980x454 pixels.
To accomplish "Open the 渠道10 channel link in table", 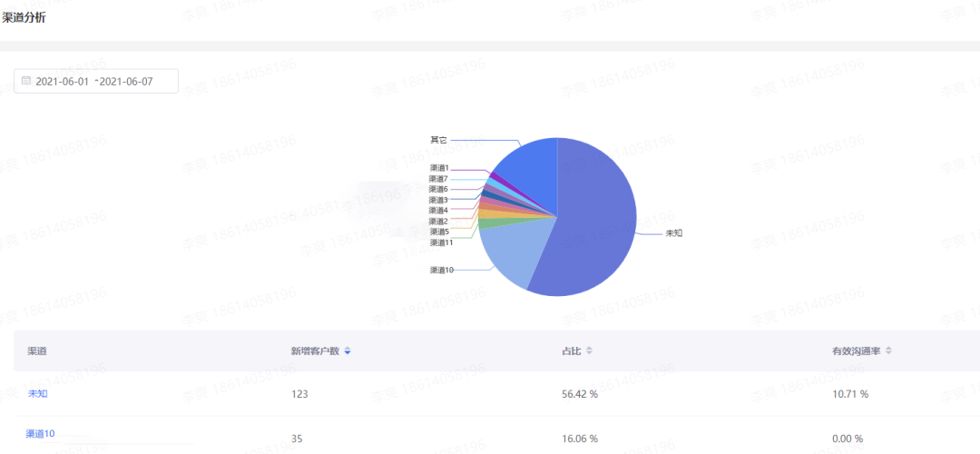I will 41,433.
